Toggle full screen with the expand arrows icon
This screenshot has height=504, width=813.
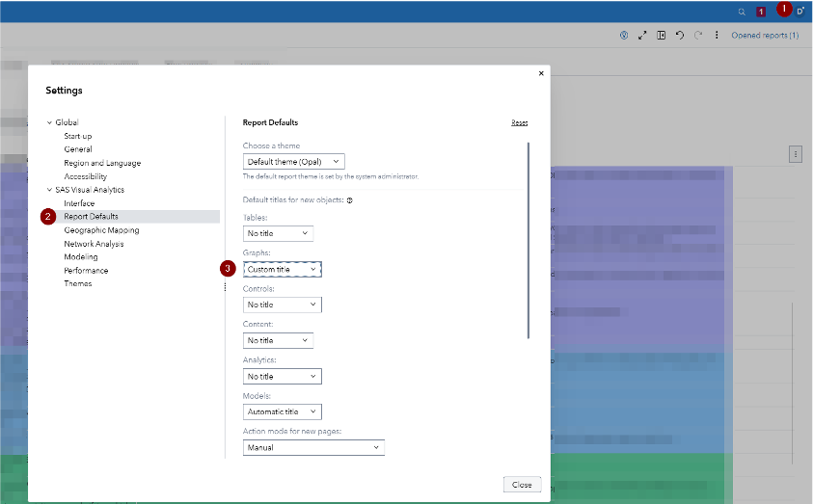tap(642, 36)
